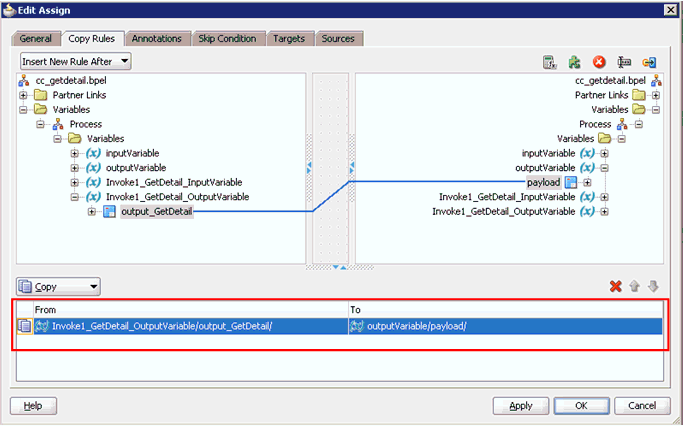Click the left inputVariable (x) icon
This screenshot has height=426, width=683.
point(93,153)
